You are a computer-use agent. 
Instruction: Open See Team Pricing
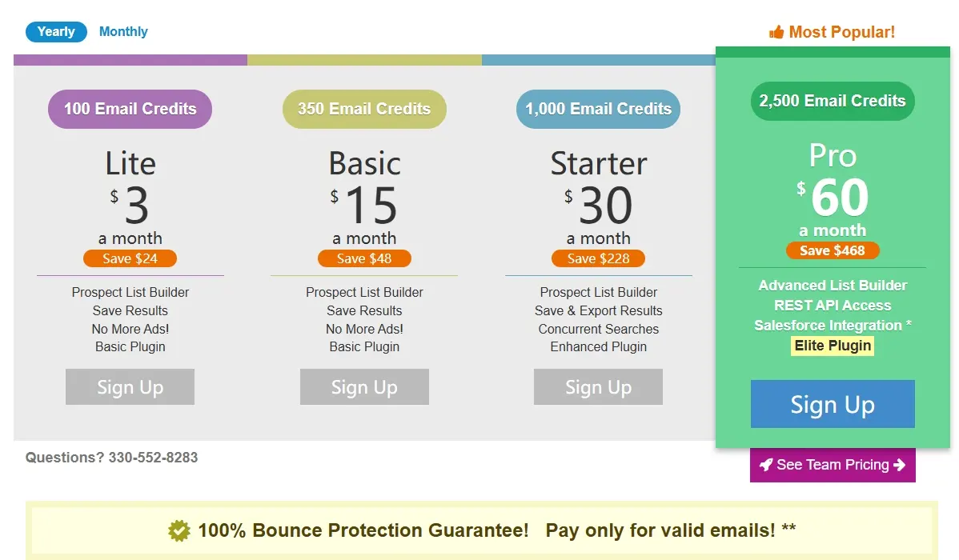point(833,465)
